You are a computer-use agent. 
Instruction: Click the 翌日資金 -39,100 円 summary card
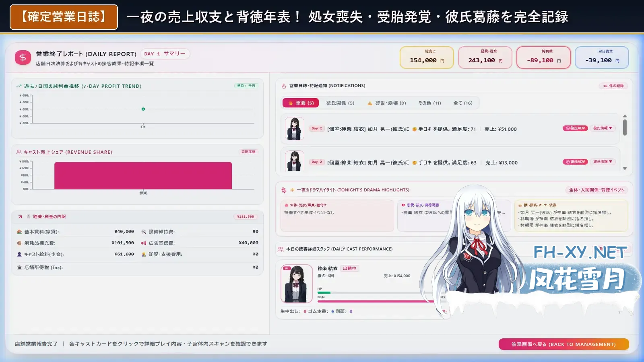coord(602,58)
